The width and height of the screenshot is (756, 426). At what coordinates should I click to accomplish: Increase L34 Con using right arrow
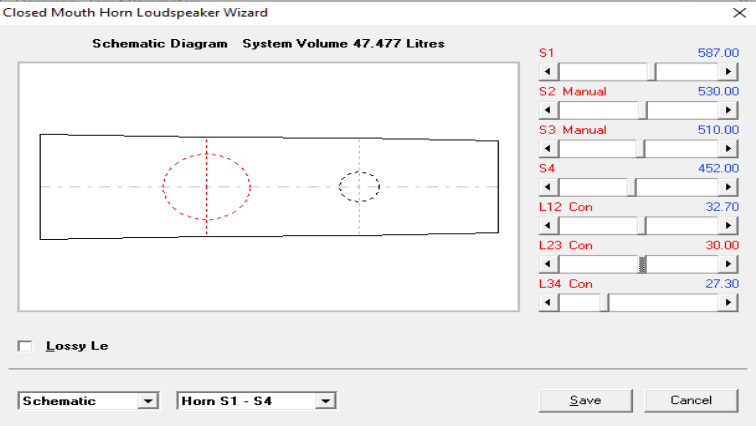tap(728, 302)
